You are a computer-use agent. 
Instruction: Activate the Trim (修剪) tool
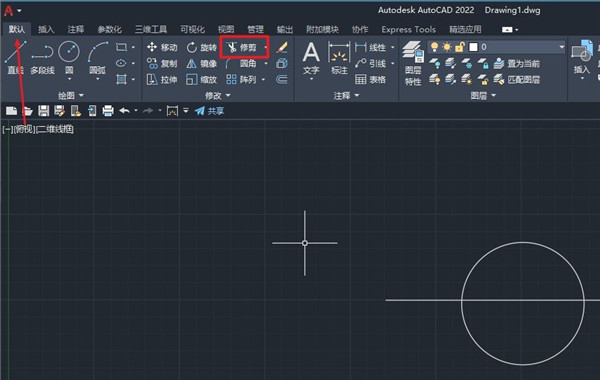[x=242, y=47]
